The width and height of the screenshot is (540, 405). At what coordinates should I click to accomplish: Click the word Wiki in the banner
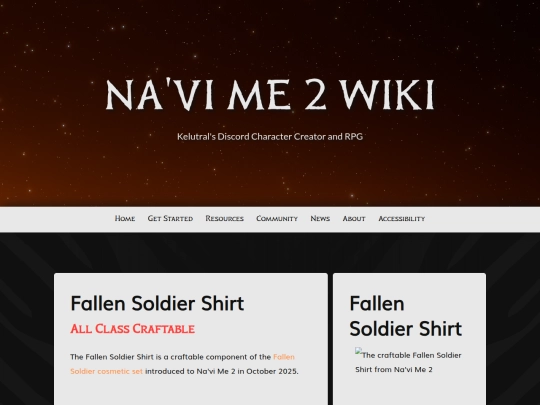(x=387, y=94)
